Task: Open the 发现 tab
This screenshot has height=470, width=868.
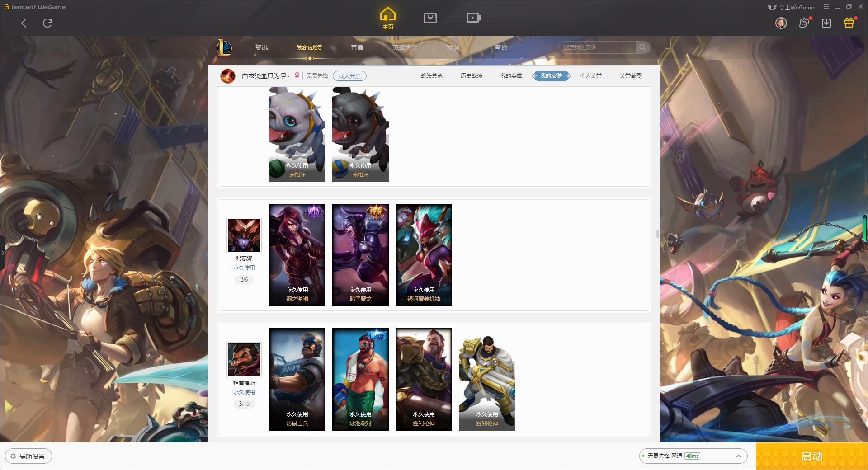Action: 453,47
